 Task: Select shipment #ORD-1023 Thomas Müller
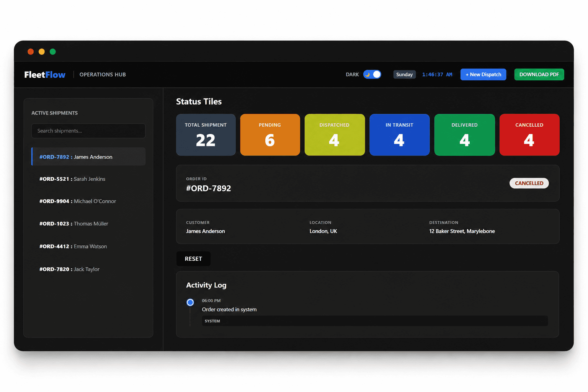(88, 224)
